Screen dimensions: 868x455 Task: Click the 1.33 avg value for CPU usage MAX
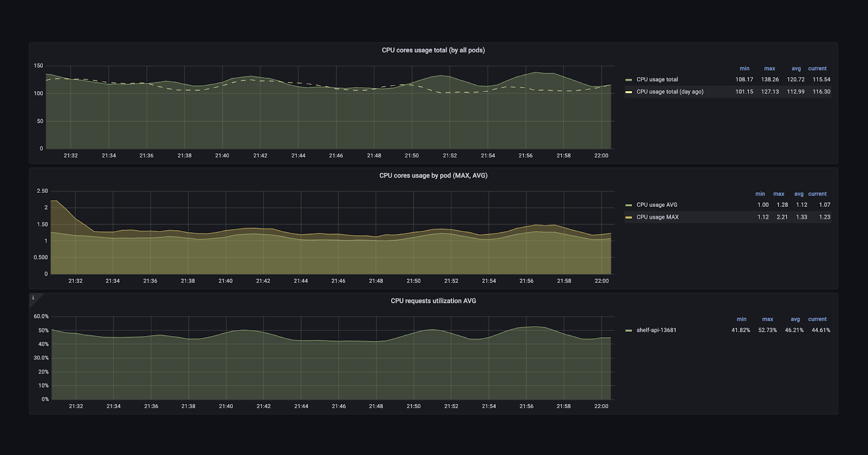pyautogui.click(x=802, y=217)
